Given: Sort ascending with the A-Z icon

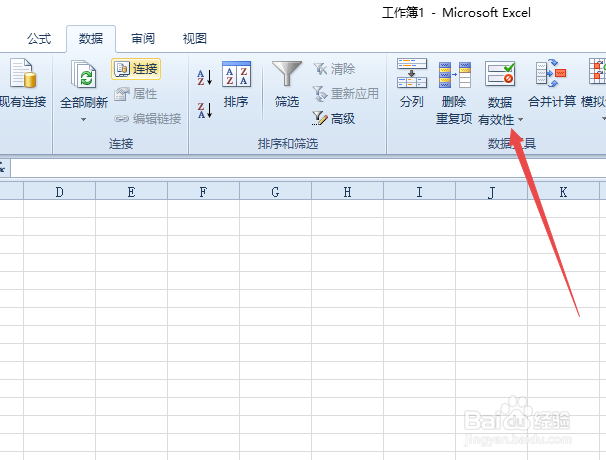Looking at the screenshot, I should [x=204, y=77].
